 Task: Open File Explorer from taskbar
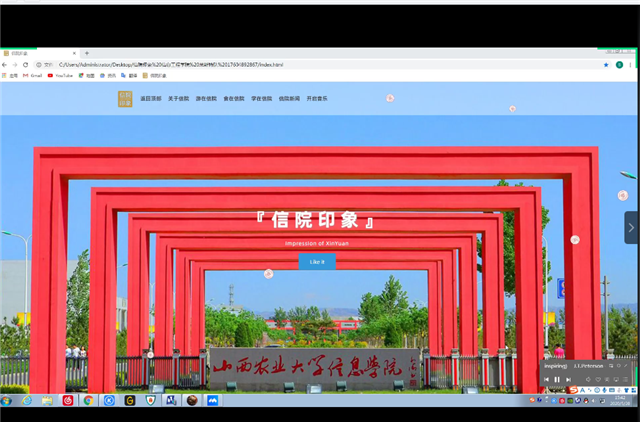coord(47,400)
